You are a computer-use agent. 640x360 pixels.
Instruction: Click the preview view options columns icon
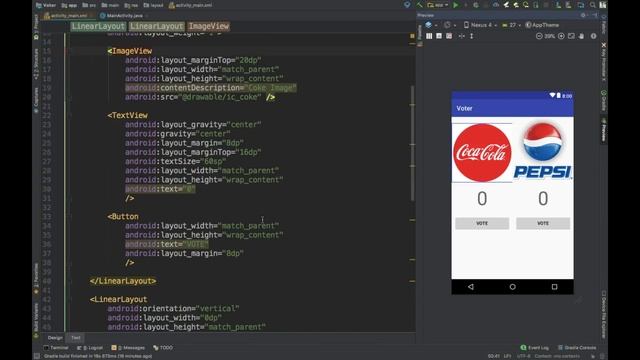pyautogui.click(x=429, y=36)
